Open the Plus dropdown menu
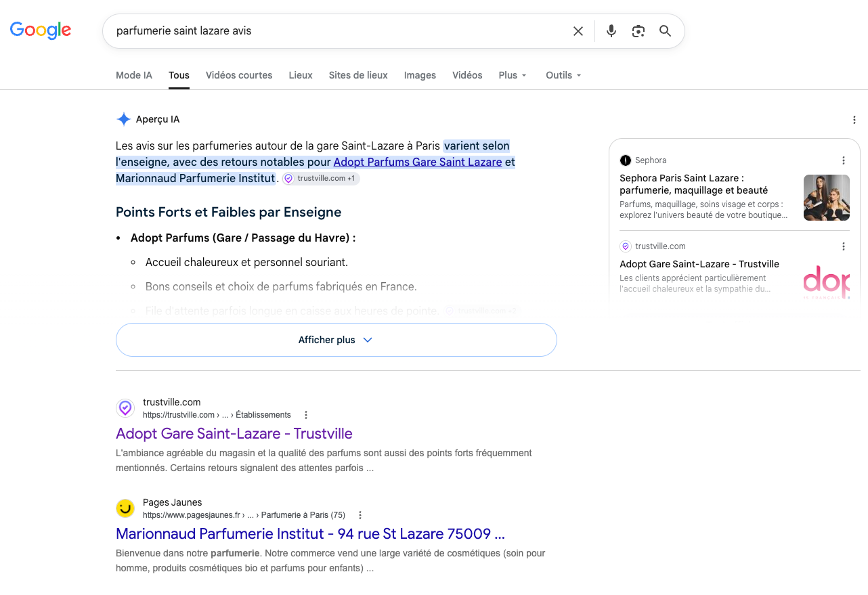The image size is (868, 595). [513, 75]
